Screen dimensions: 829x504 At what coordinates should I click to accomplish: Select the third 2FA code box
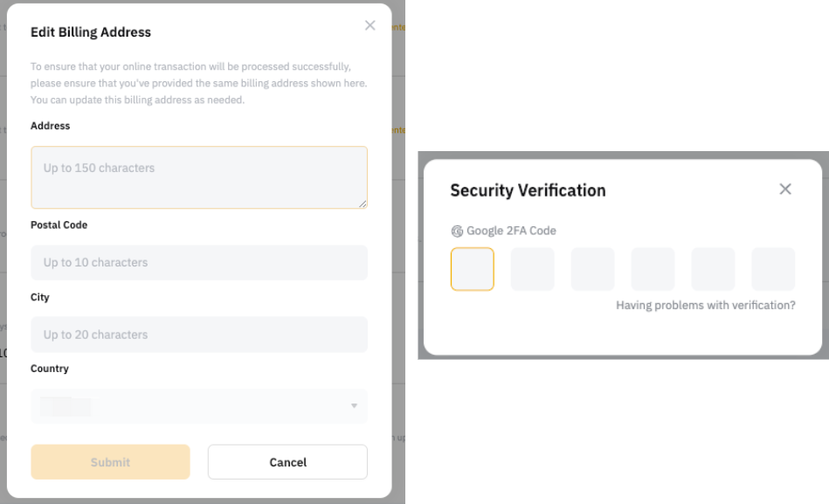click(593, 269)
